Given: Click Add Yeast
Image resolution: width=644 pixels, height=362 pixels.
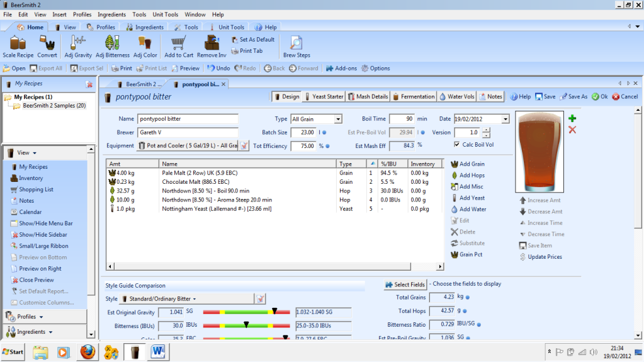Looking at the screenshot, I should tap(467, 198).
